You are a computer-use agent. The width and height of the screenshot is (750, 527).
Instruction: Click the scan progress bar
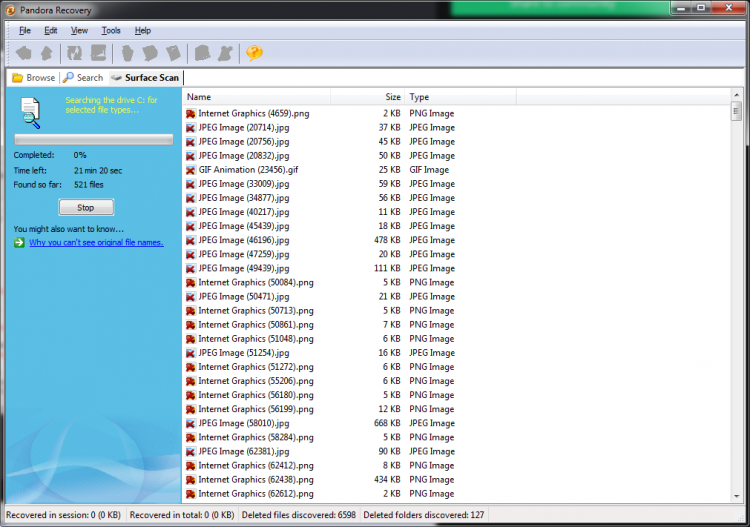[94, 140]
